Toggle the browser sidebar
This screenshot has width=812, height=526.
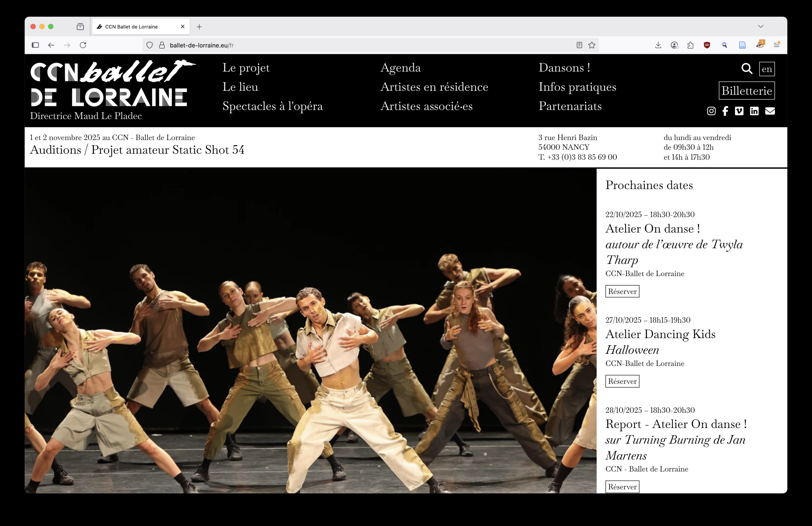pyautogui.click(x=35, y=45)
